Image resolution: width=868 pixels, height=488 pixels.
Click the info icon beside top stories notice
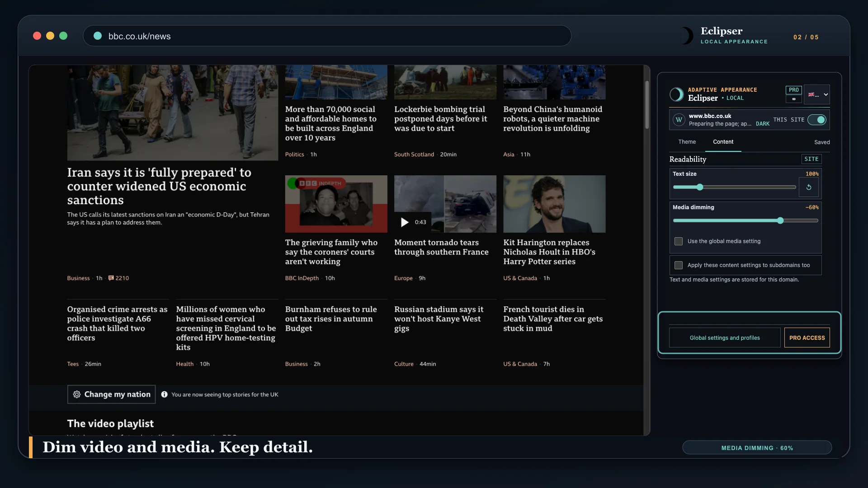tap(164, 394)
